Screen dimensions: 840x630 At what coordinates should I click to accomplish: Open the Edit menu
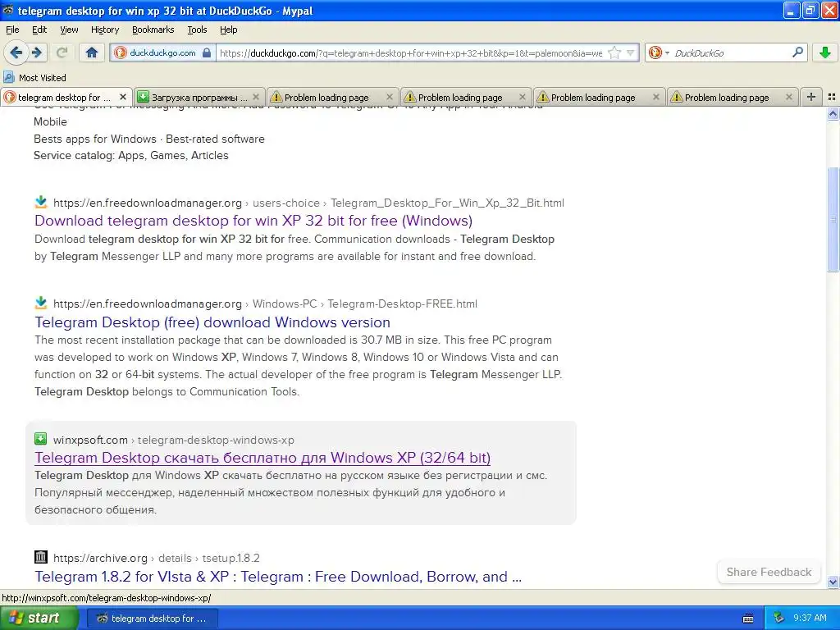pos(39,30)
